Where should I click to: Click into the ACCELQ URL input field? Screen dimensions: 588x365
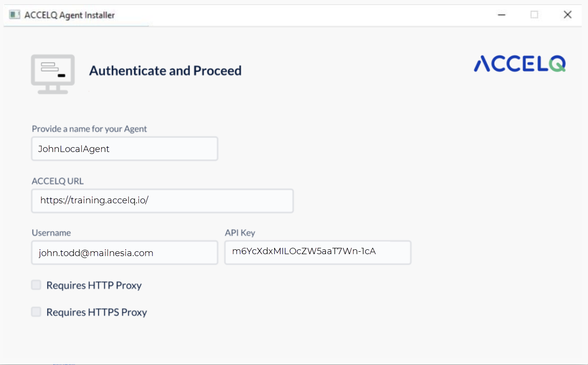click(x=162, y=200)
